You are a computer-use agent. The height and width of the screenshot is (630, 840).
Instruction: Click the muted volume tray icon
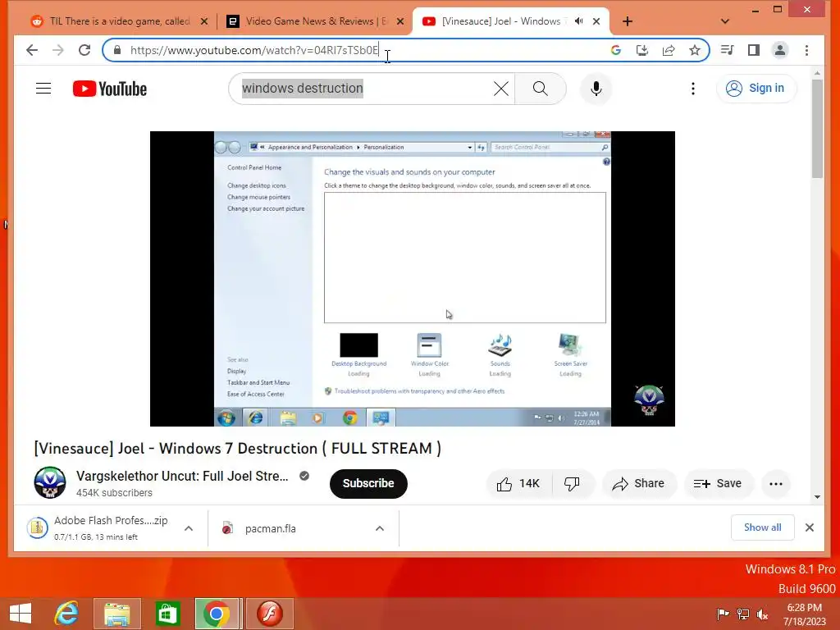click(762, 614)
